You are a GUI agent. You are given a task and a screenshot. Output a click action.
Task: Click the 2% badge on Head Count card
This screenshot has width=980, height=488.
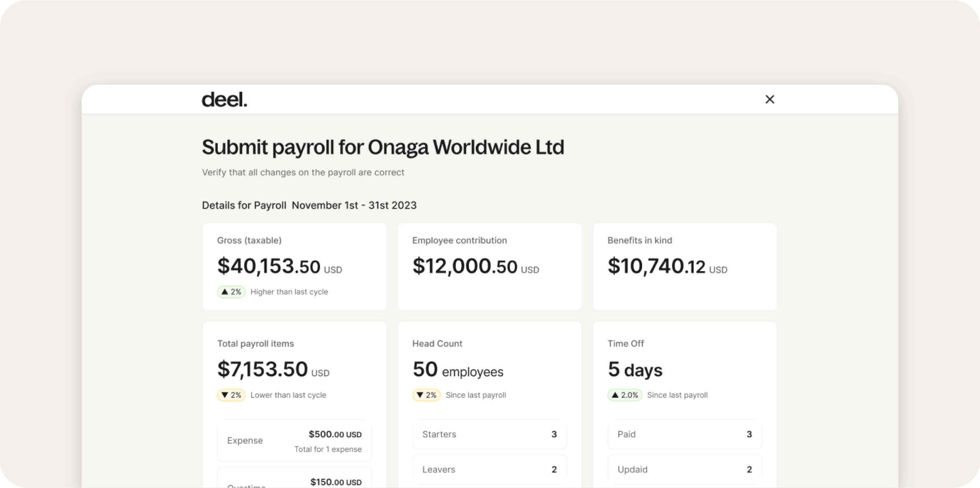[x=426, y=394]
